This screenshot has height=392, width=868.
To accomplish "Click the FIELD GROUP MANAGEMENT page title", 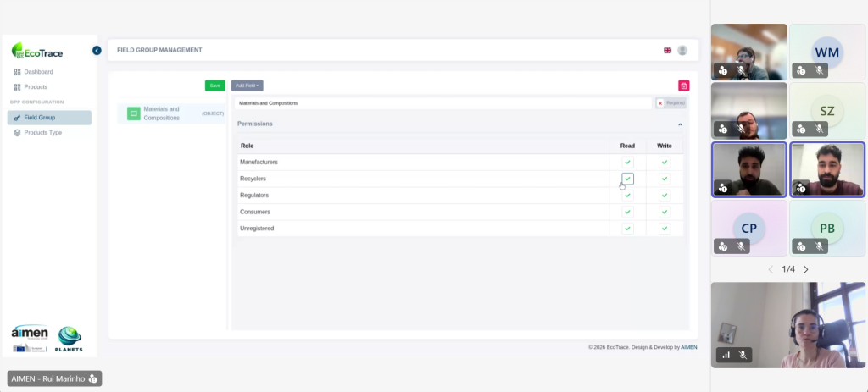I will click(x=159, y=50).
